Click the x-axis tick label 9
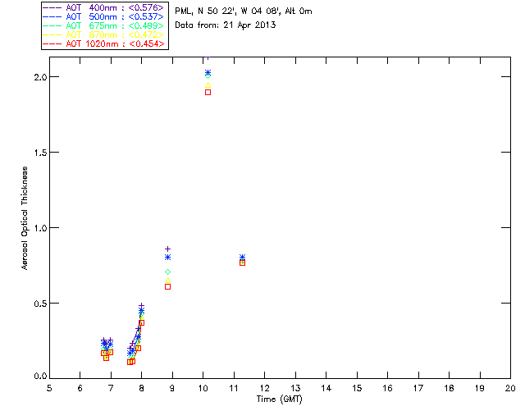 coord(172,388)
